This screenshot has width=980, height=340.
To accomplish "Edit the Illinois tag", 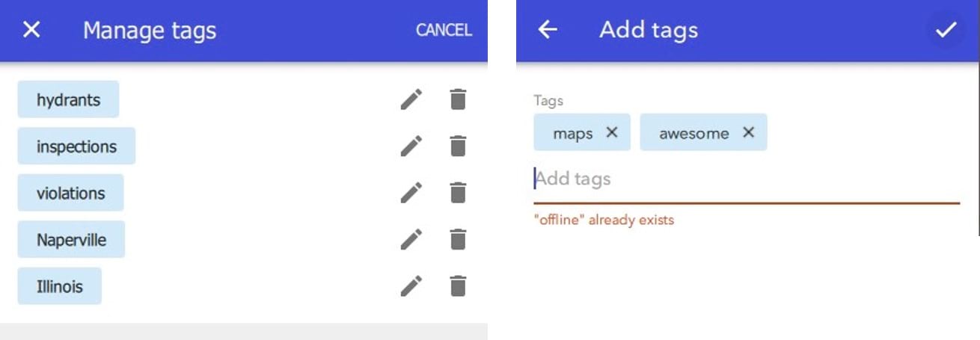I will [x=411, y=286].
